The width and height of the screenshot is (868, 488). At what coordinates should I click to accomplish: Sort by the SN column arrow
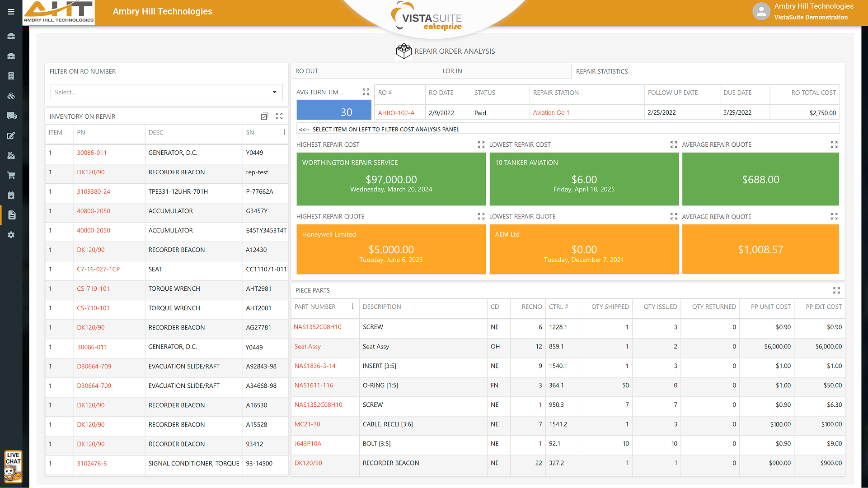pyautogui.click(x=284, y=132)
